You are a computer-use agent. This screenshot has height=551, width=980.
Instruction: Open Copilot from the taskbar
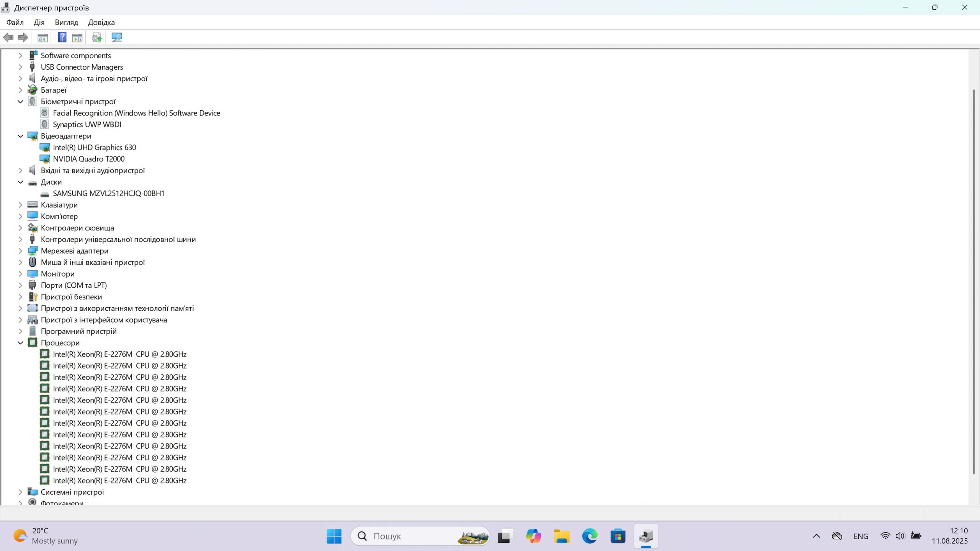[x=533, y=536]
